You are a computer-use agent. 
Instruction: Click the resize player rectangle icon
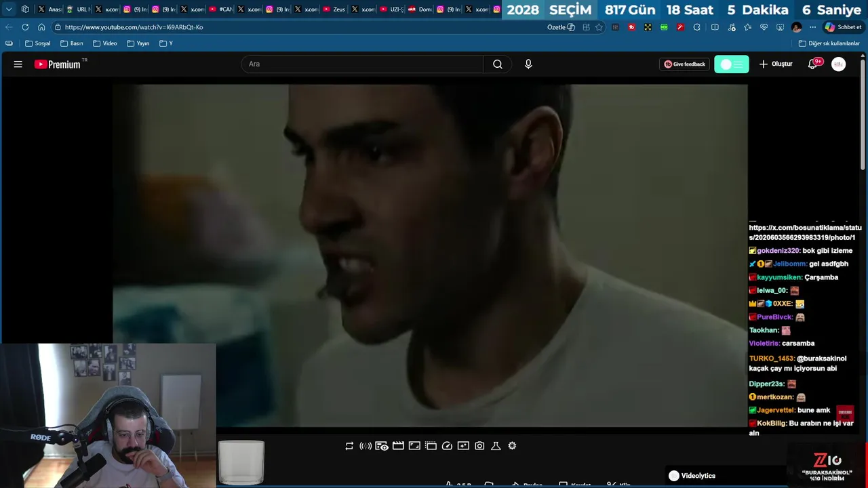[x=414, y=446]
